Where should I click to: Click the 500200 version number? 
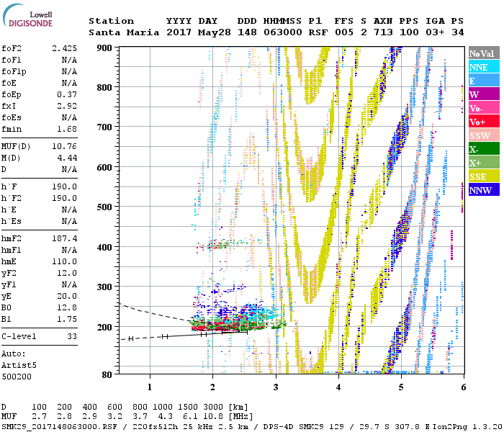17,377
